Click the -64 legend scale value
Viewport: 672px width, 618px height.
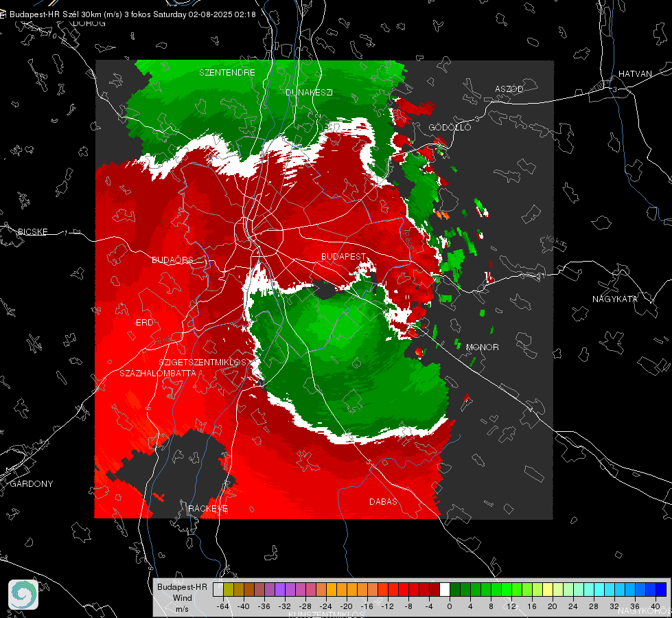[x=222, y=606]
